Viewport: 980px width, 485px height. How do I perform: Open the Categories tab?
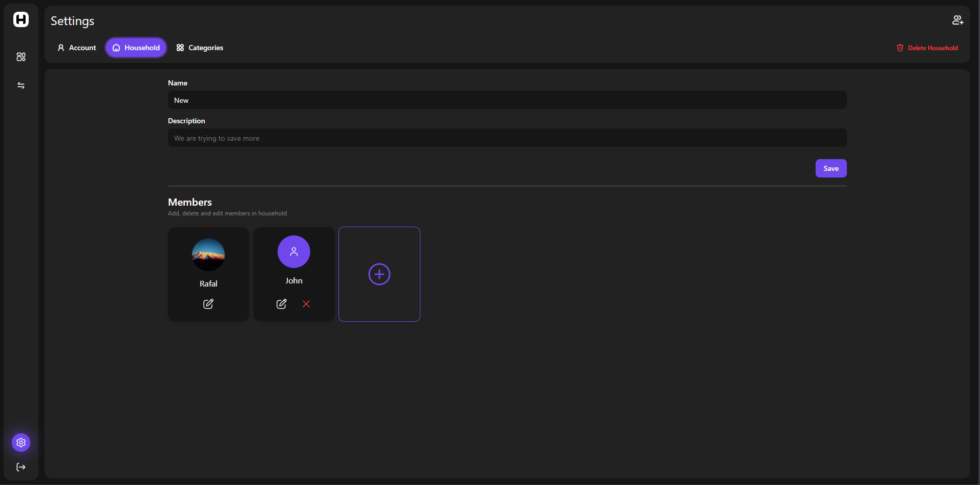point(200,48)
